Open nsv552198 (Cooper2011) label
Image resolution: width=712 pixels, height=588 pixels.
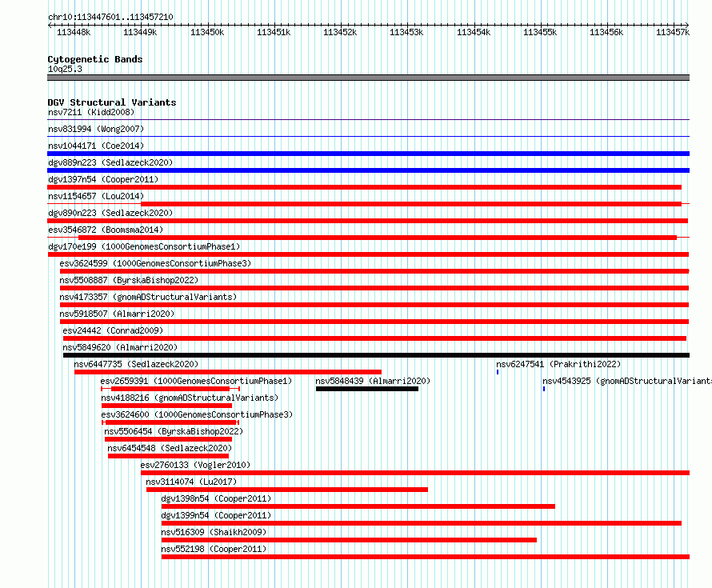pyautogui.click(x=214, y=549)
